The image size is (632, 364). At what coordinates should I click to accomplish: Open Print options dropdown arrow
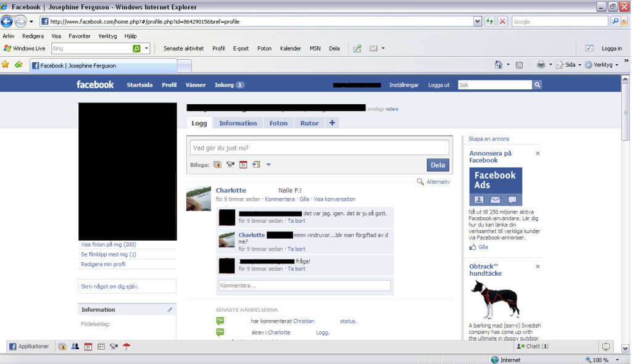[x=550, y=65]
